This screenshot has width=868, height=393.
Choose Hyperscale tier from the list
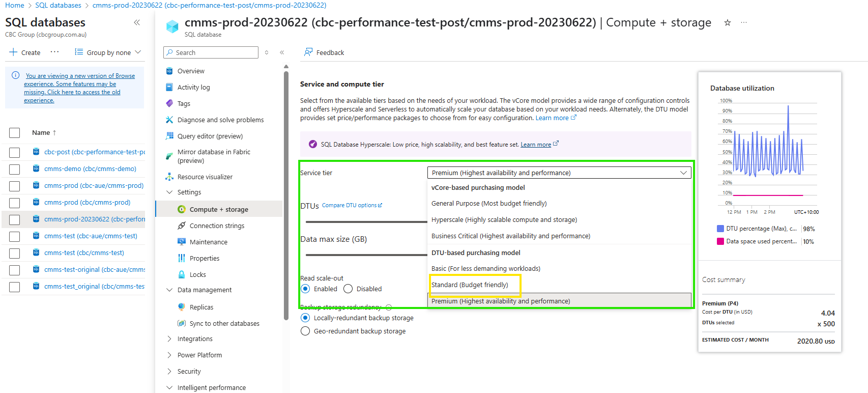pyautogui.click(x=504, y=219)
